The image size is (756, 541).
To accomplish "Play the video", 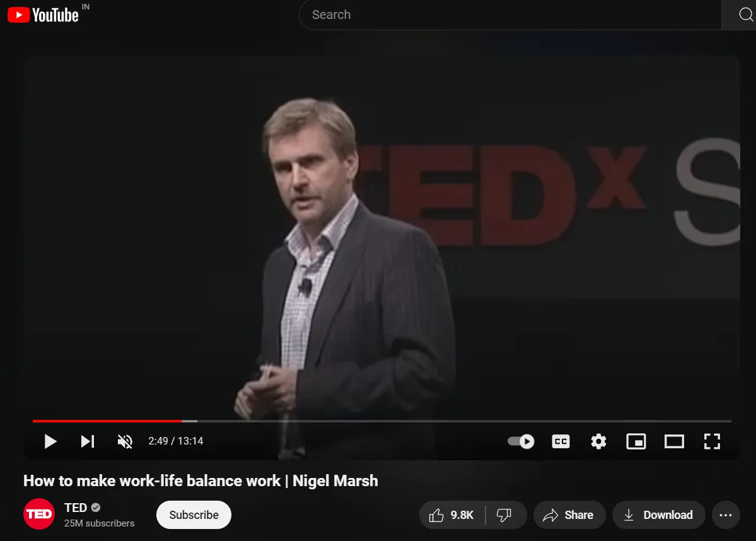I will pos(50,441).
